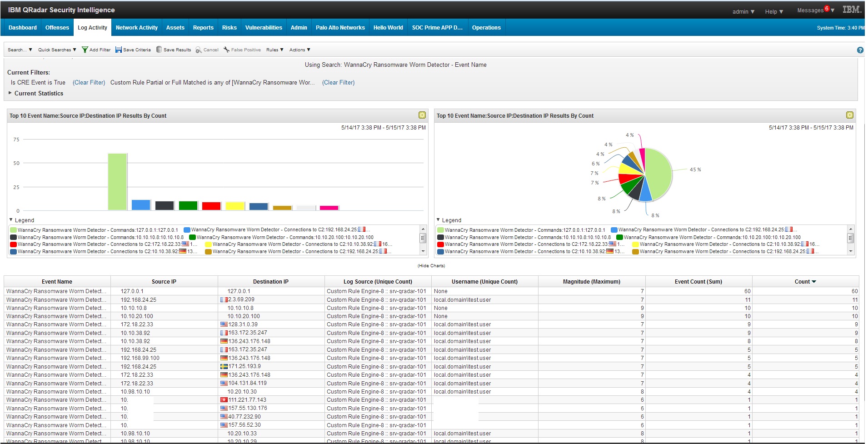Click the Cancel search icon
The width and height of the screenshot is (868, 444).
[x=199, y=50]
